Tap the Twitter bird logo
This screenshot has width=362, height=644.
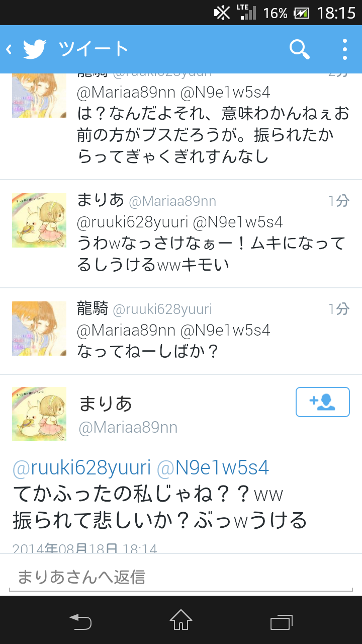(34, 49)
